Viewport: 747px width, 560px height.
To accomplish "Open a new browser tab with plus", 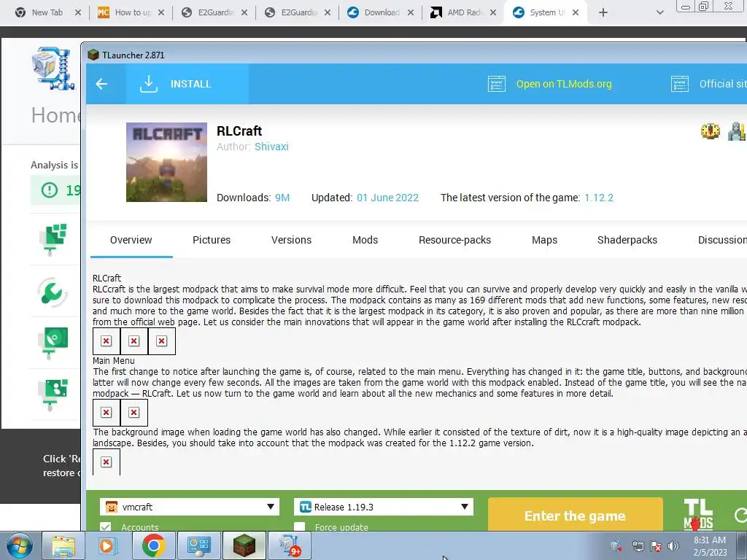I will [603, 12].
